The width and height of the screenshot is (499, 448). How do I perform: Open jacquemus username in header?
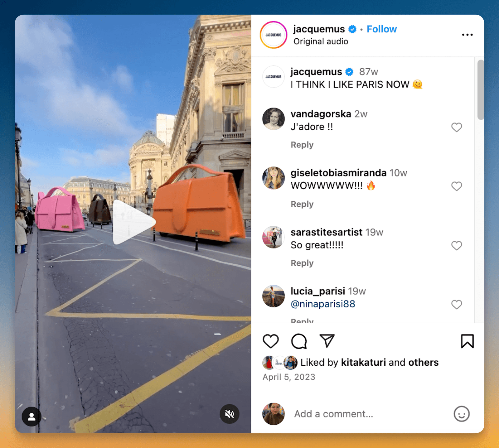click(x=319, y=29)
